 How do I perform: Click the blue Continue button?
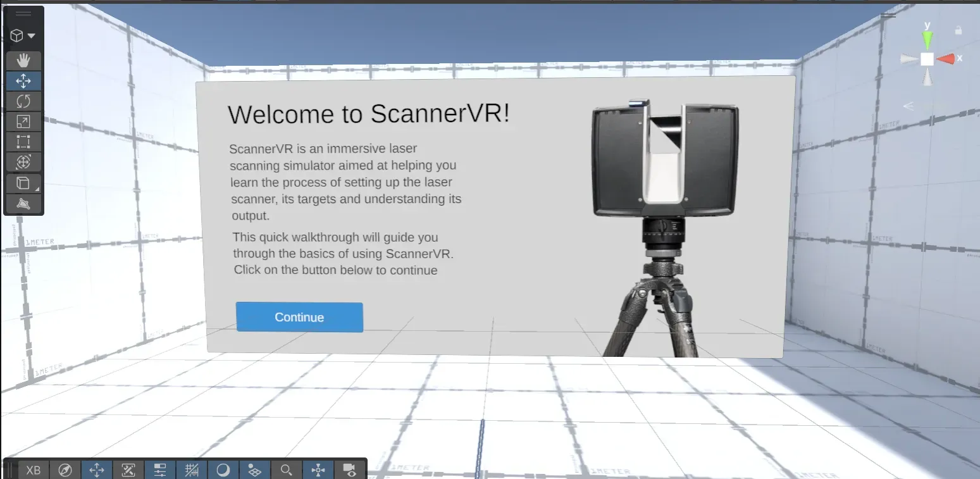point(299,317)
